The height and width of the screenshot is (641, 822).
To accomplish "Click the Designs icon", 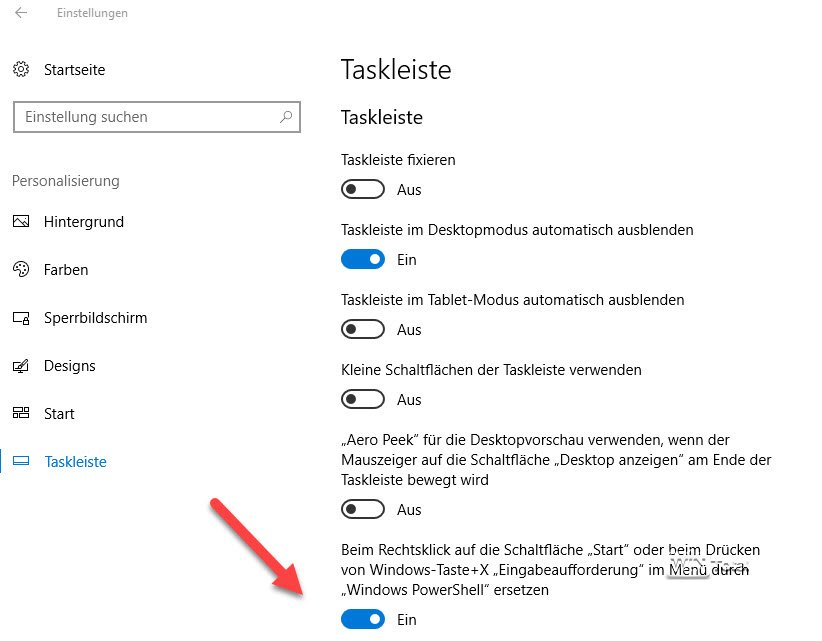I will 21,366.
